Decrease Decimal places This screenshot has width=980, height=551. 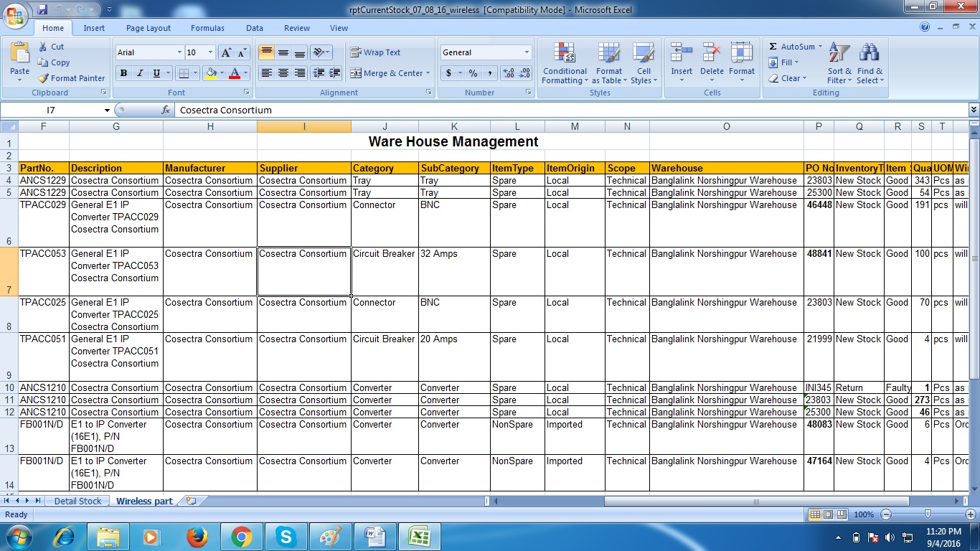pos(524,73)
